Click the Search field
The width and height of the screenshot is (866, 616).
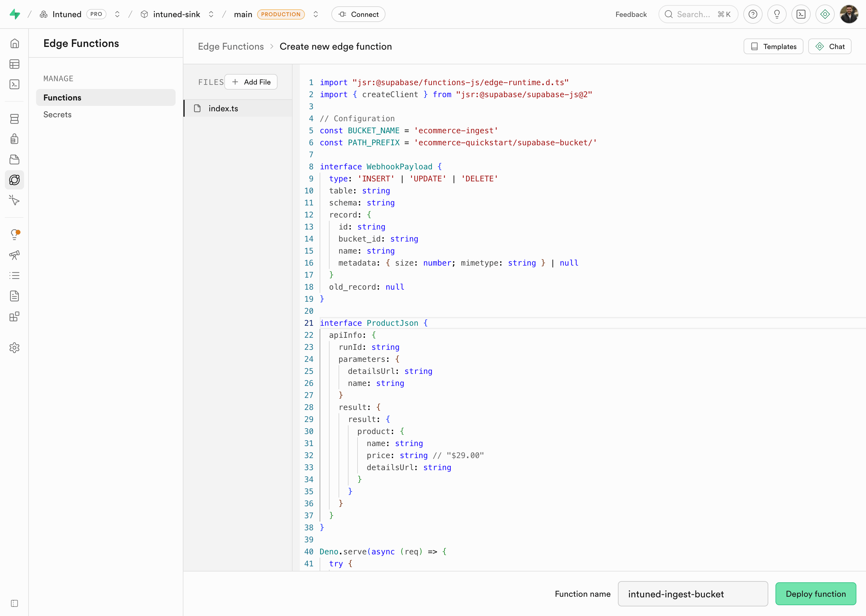tap(698, 14)
